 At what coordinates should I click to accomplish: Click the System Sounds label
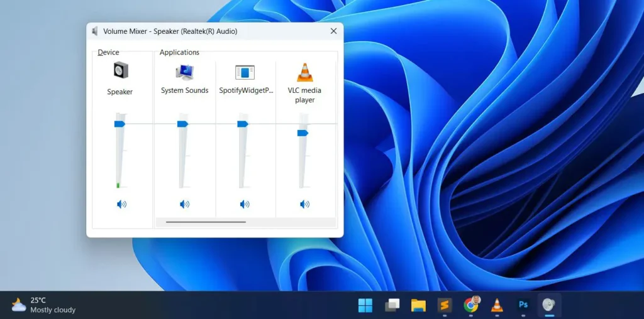[x=185, y=90]
